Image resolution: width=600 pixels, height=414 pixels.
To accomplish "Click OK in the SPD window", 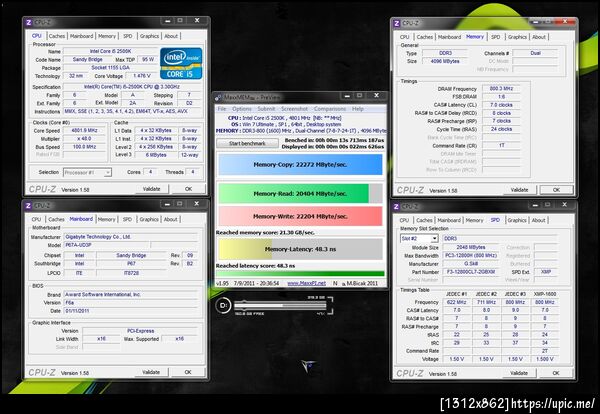I will tap(556, 373).
